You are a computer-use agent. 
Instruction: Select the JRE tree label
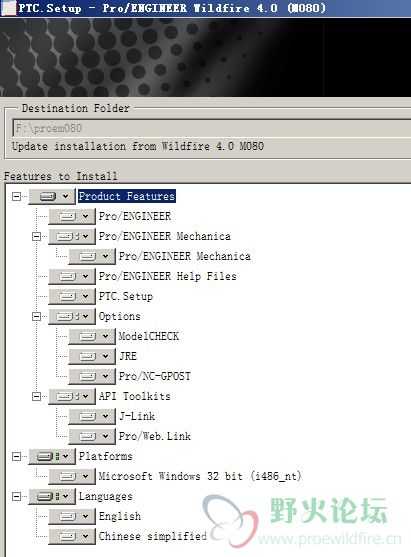coord(128,356)
